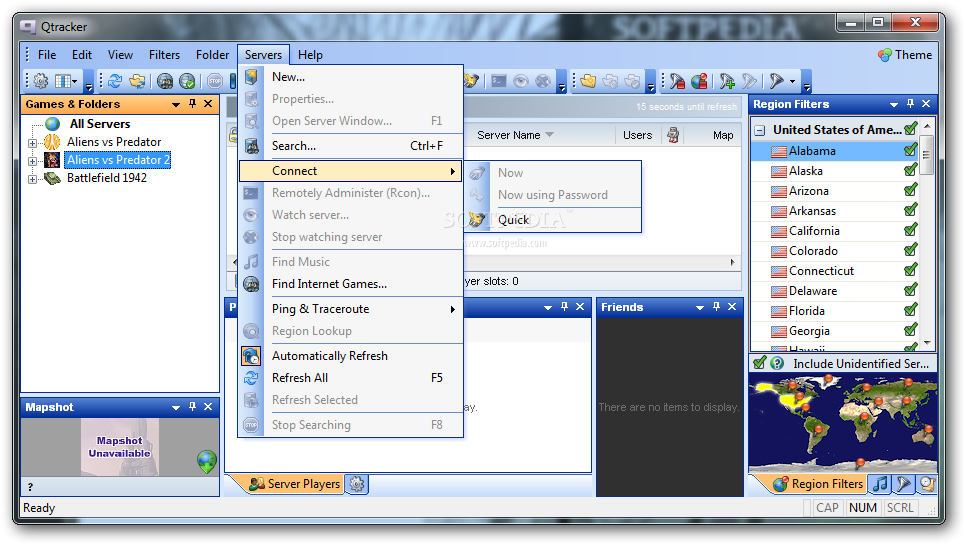Click the new folder toolbar icon
Screen dimensions: 966x545
[588, 81]
